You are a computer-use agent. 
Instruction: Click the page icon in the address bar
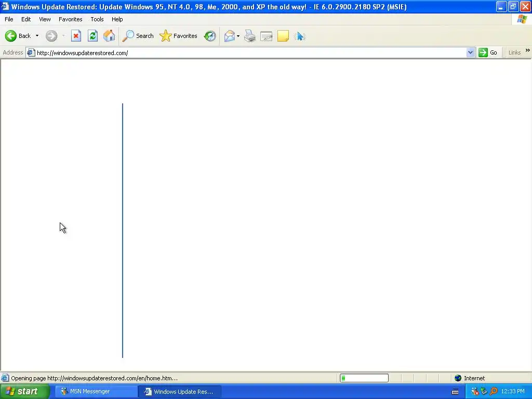[x=31, y=52]
